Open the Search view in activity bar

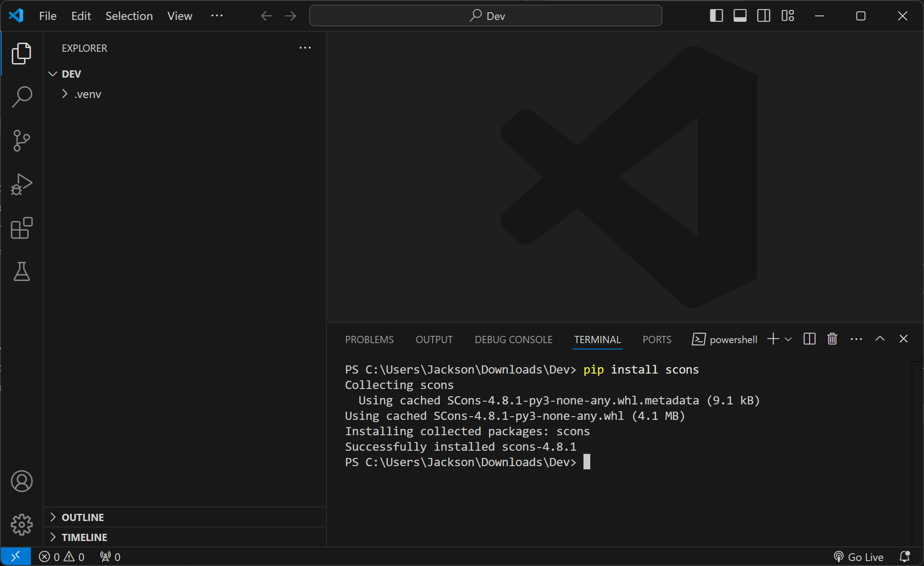click(21, 97)
